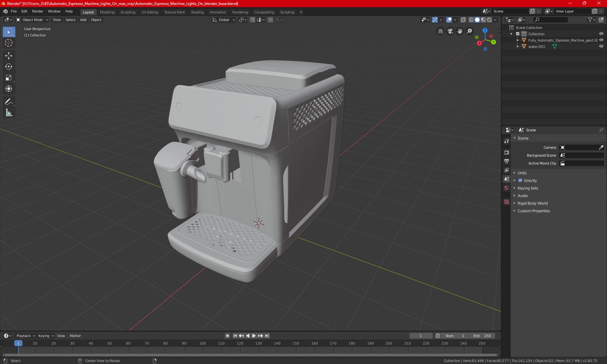
Task: Switch to the UV Editing workspace tab
Action: coord(150,12)
